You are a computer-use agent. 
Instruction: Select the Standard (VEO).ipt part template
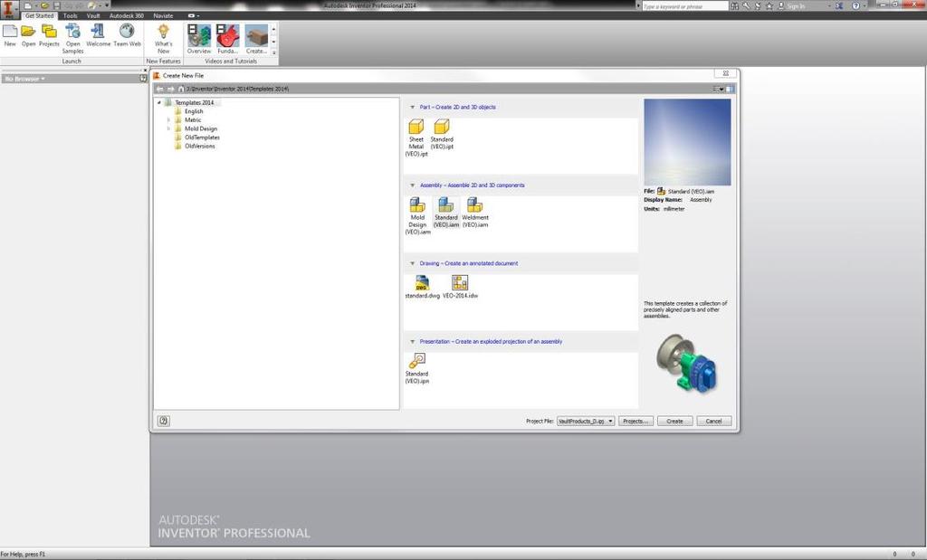(442, 134)
